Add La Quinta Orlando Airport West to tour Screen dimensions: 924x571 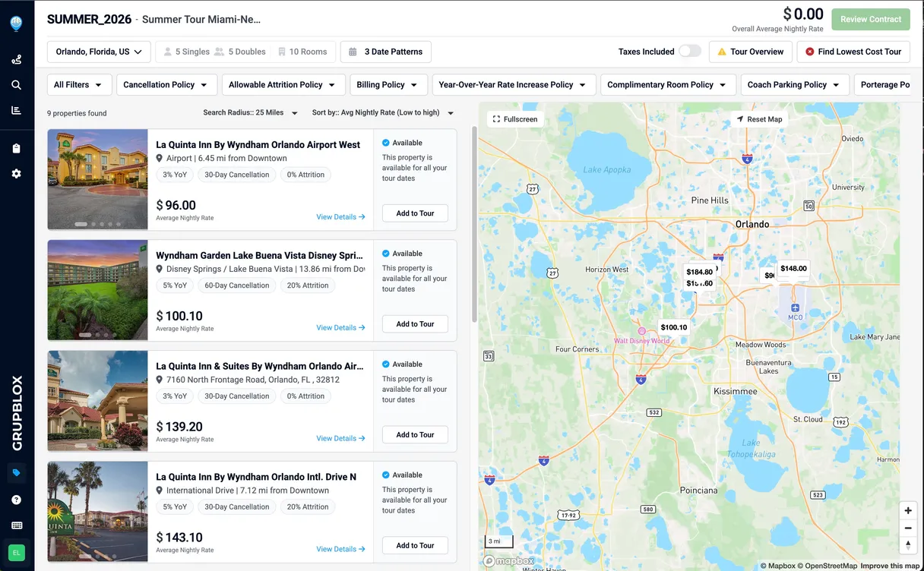pyautogui.click(x=415, y=213)
